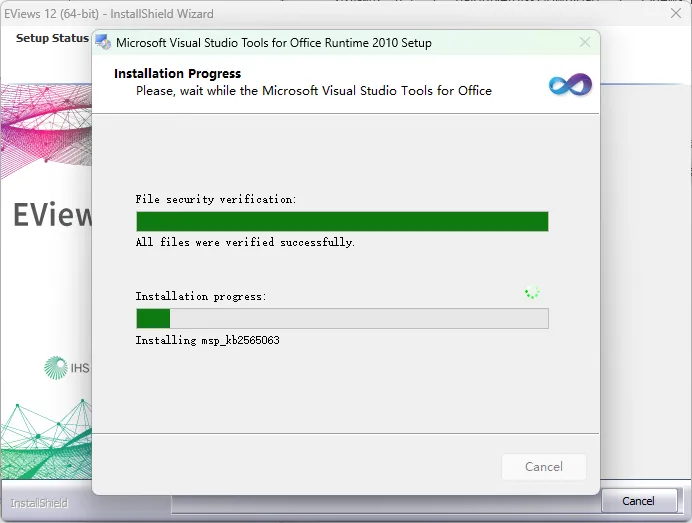Close the Visual Studio Tools for Office setup dialog
The height and width of the screenshot is (523, 692).
(x=585, y=42)
